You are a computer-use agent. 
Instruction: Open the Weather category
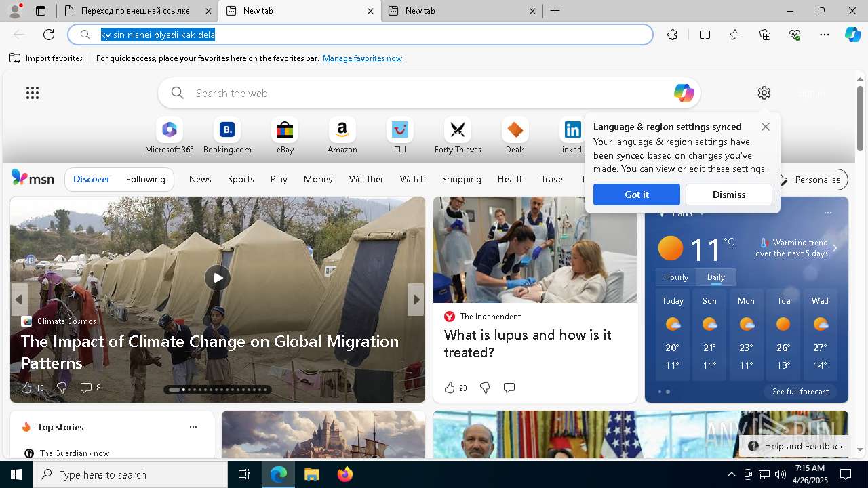click(366, 179)
